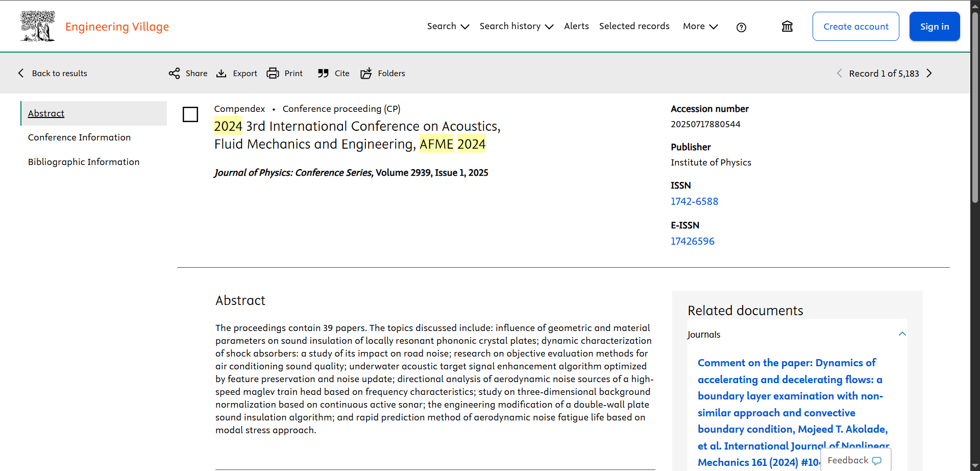Click the Record 1 of 5,183 text
Viewport: 980px width, 471px height.
(x=884, y=74)
